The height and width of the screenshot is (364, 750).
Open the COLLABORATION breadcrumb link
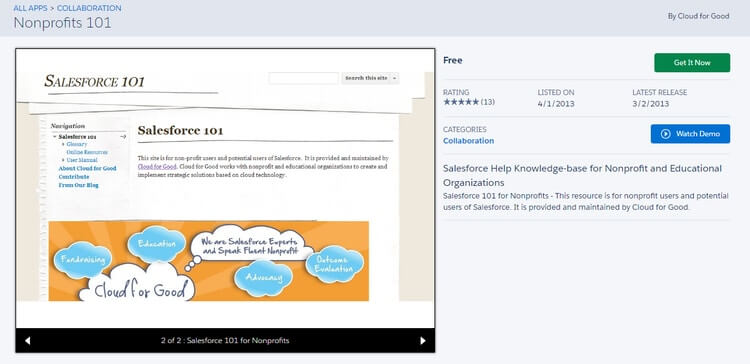(x=89, y=8)
